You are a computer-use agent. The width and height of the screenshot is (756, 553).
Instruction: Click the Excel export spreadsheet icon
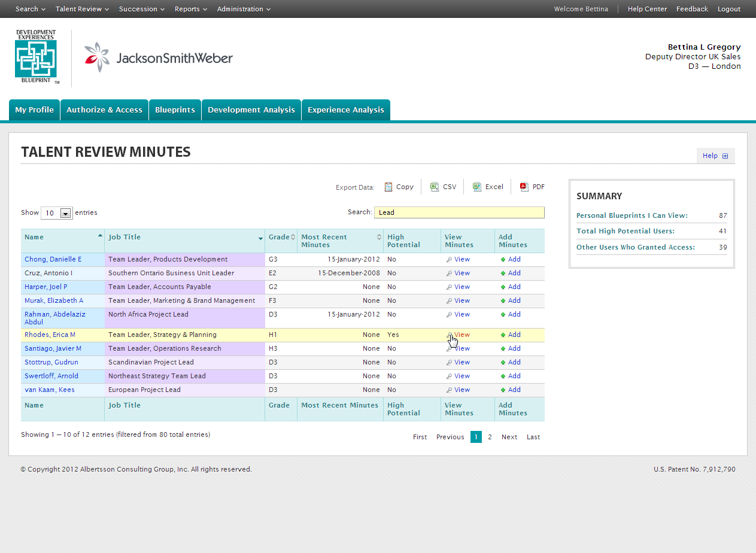[477, 187]
